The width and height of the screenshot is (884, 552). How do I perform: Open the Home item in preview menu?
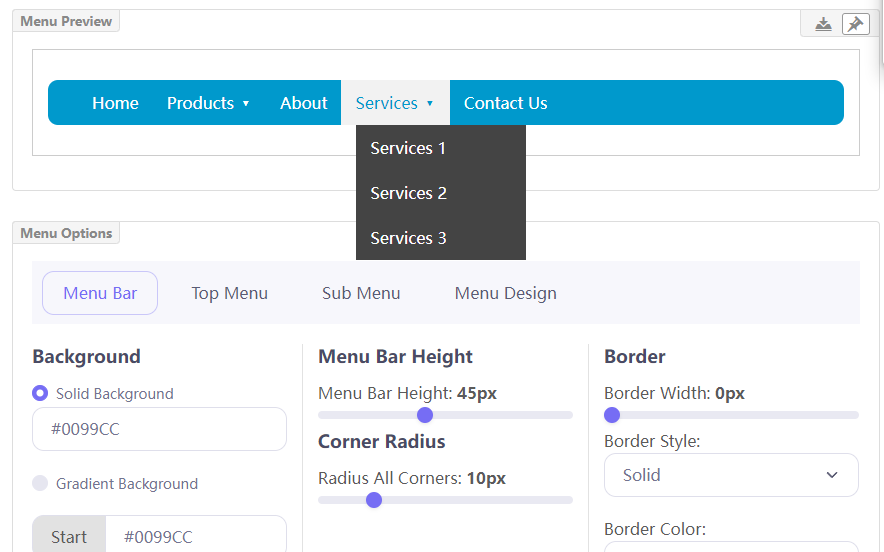(115, 103)
